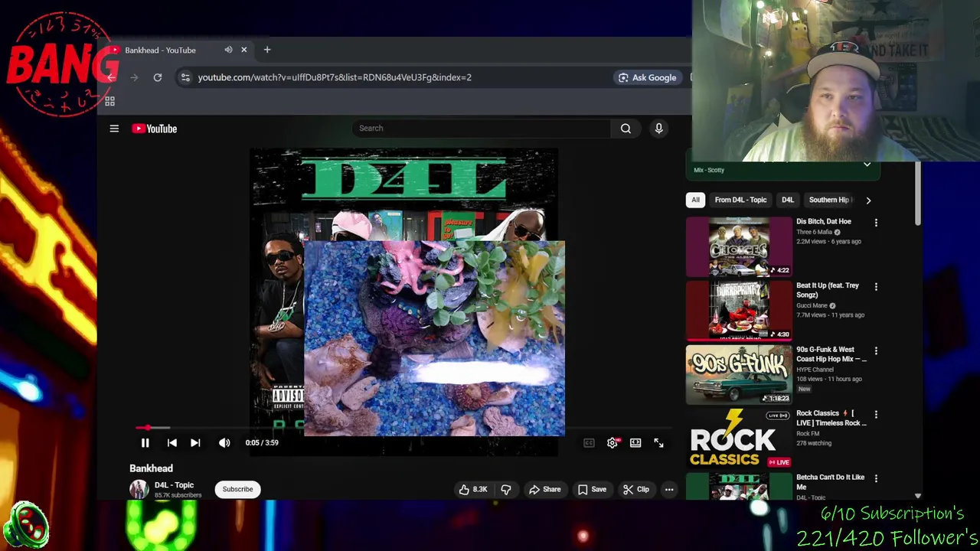Open the more actions ellipsis below the video
The image size is (980, 551).
point(669,489)
